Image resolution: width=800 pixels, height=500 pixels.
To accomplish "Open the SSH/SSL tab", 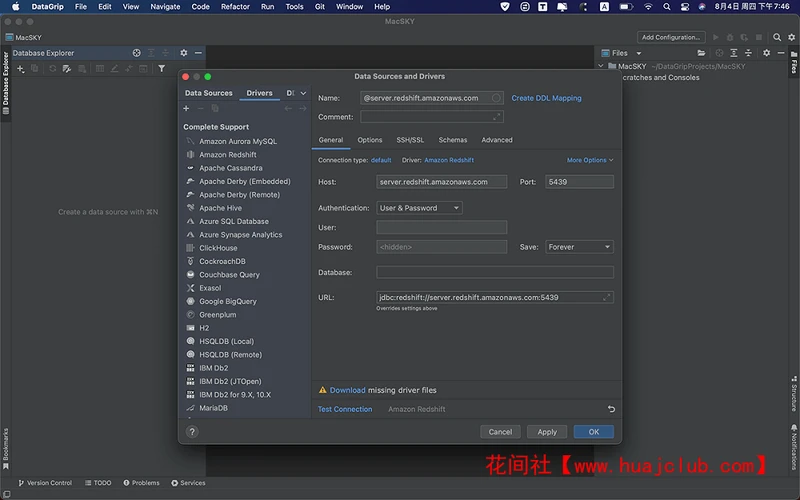I will (410, 140).
